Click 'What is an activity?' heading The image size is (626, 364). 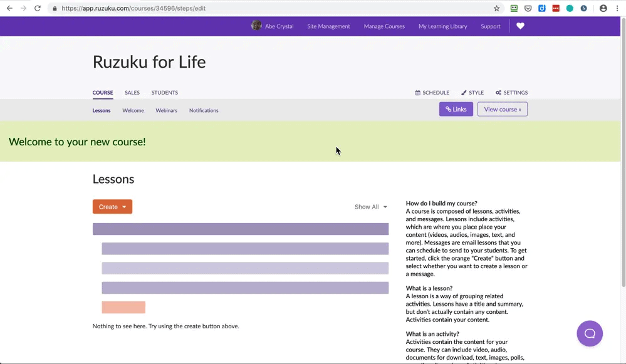coord(432,334)
